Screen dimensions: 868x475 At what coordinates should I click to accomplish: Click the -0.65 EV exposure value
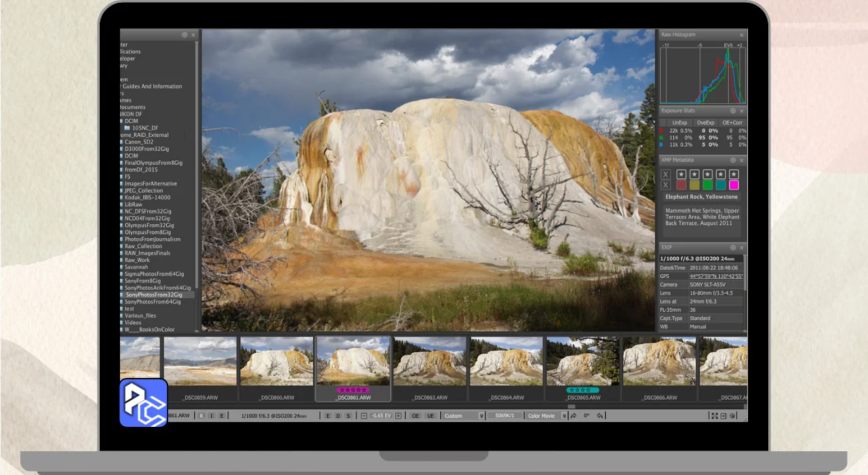click(x=381, y=416)
